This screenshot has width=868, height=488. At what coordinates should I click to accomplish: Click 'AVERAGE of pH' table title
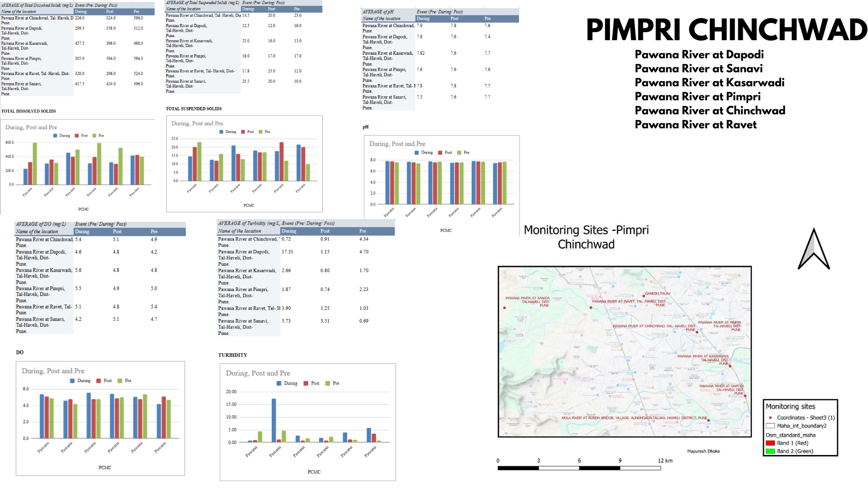point(378,12)
